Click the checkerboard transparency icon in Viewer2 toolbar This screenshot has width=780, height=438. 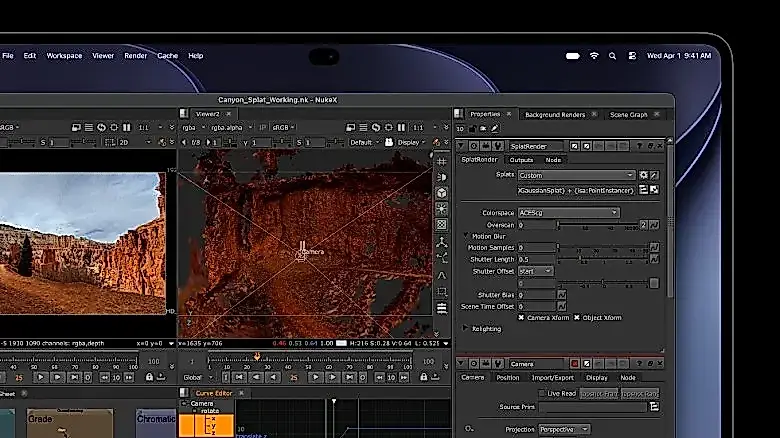pos(442,225)
